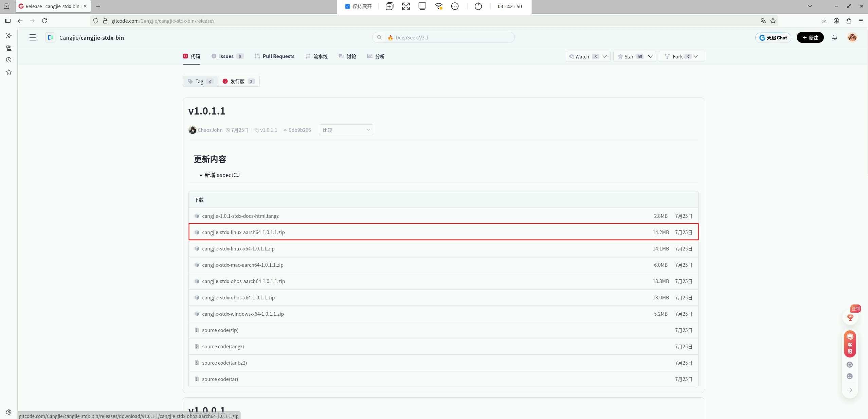Click the browser translate page icon

[x=763, y=21]
